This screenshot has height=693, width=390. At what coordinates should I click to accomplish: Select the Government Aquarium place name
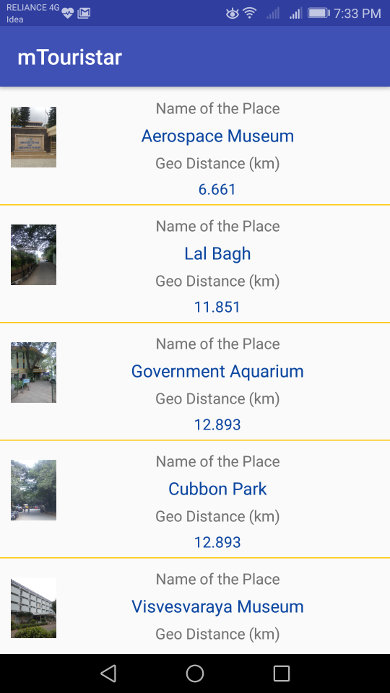tap(218, 371)
